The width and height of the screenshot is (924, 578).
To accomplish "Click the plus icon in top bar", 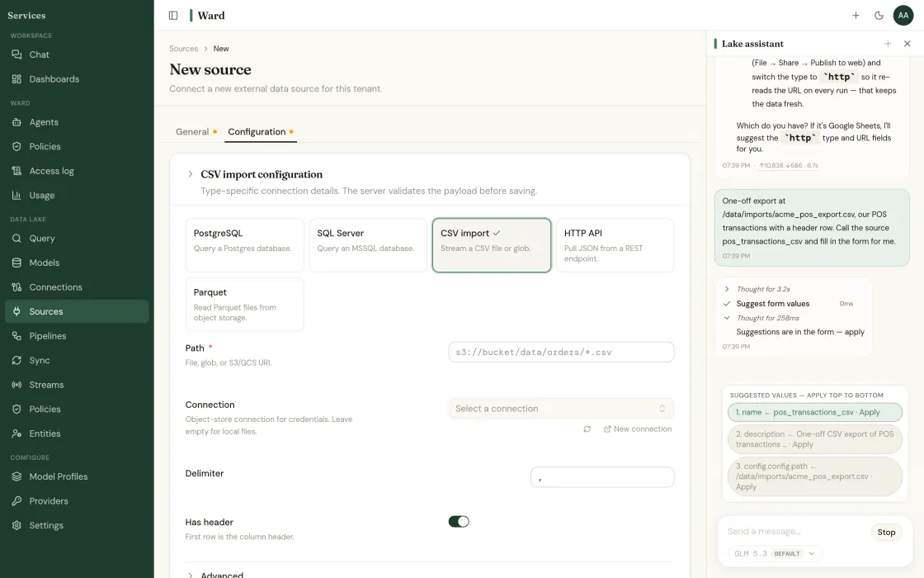I will (x=856, y=16).
